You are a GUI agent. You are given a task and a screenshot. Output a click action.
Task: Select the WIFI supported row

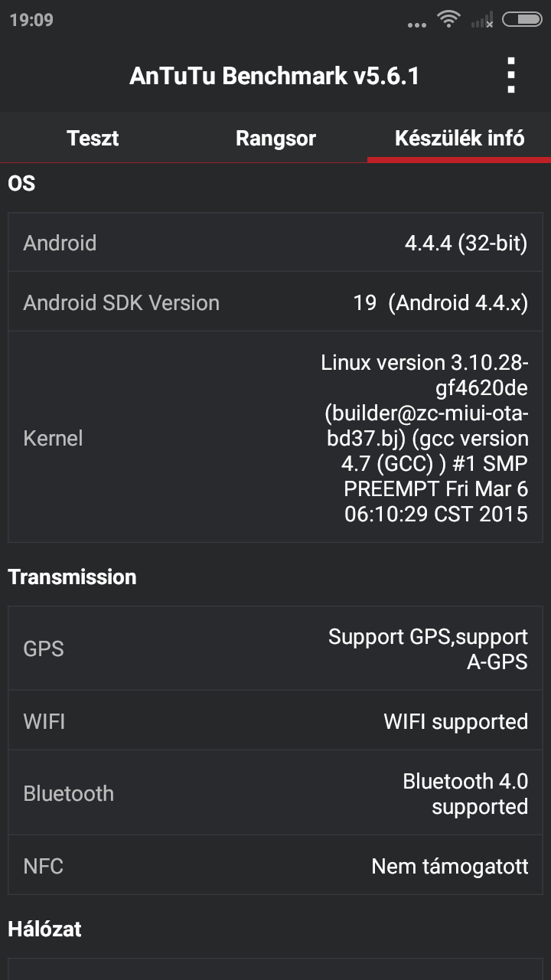[x=275, y=720]
